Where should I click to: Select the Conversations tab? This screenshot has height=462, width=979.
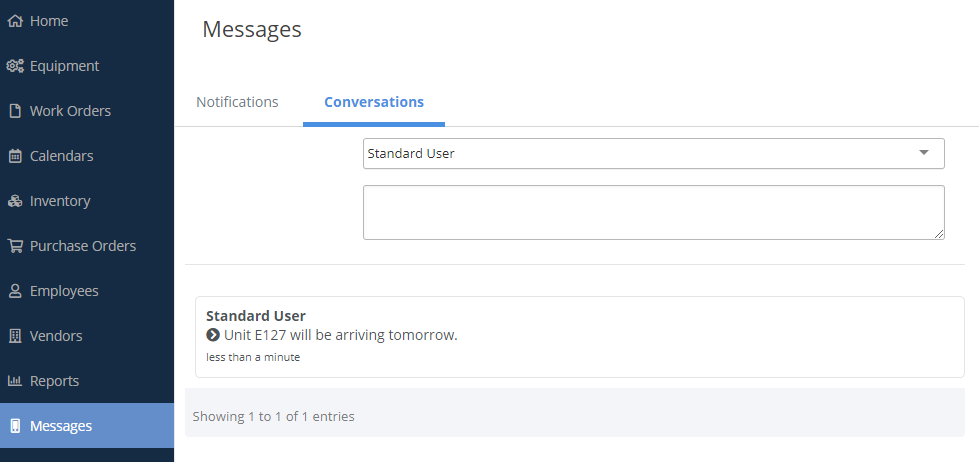click(x=374, y=102)
